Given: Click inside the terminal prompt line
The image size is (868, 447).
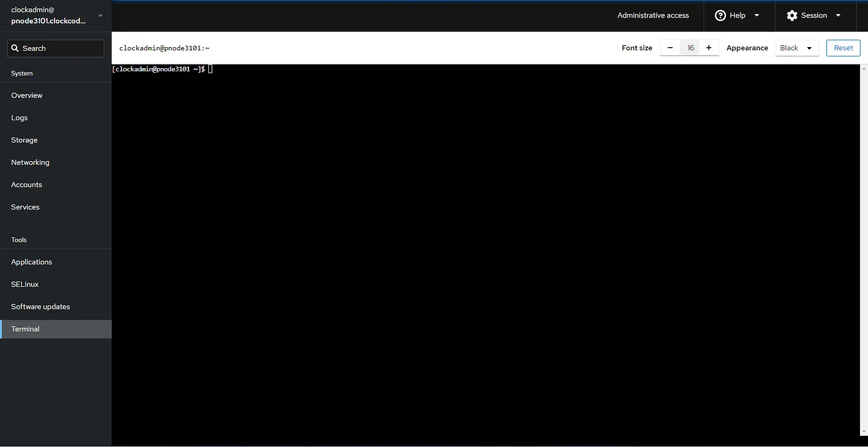Looking at the screenshot, I should [162, 69].
